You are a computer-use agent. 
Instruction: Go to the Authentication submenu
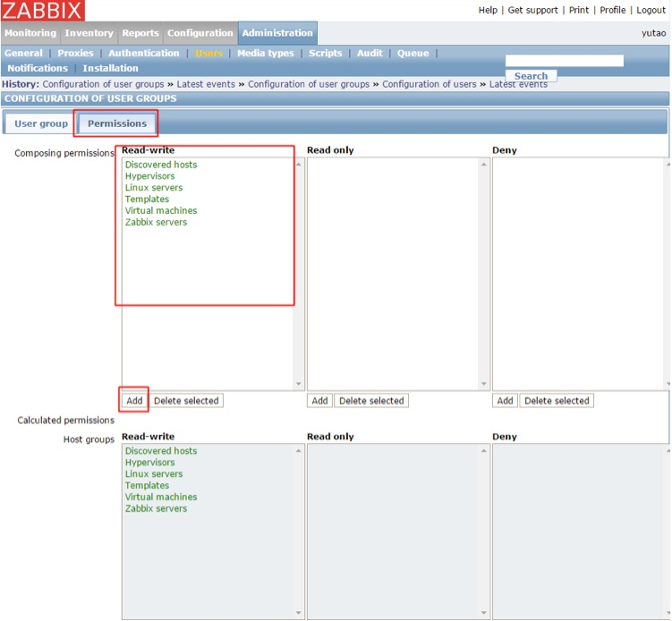pos(143,53)
